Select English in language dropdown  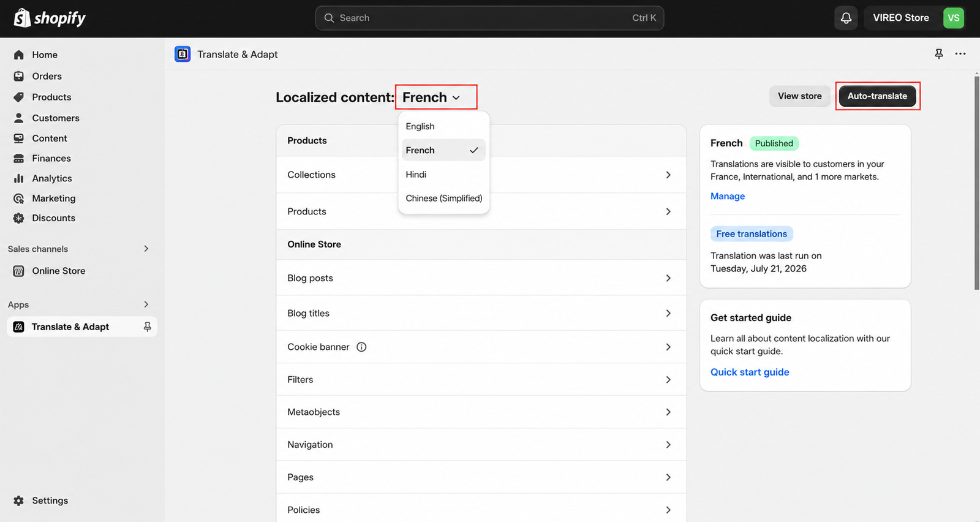tap(443, 126)
